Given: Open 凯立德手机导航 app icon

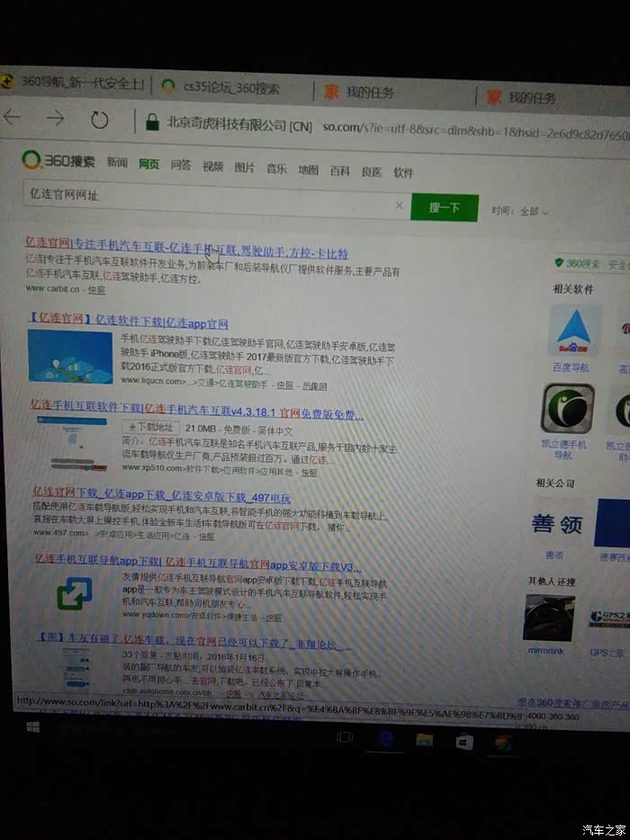Looking at the screenshot, I should (x=568, y=408).
